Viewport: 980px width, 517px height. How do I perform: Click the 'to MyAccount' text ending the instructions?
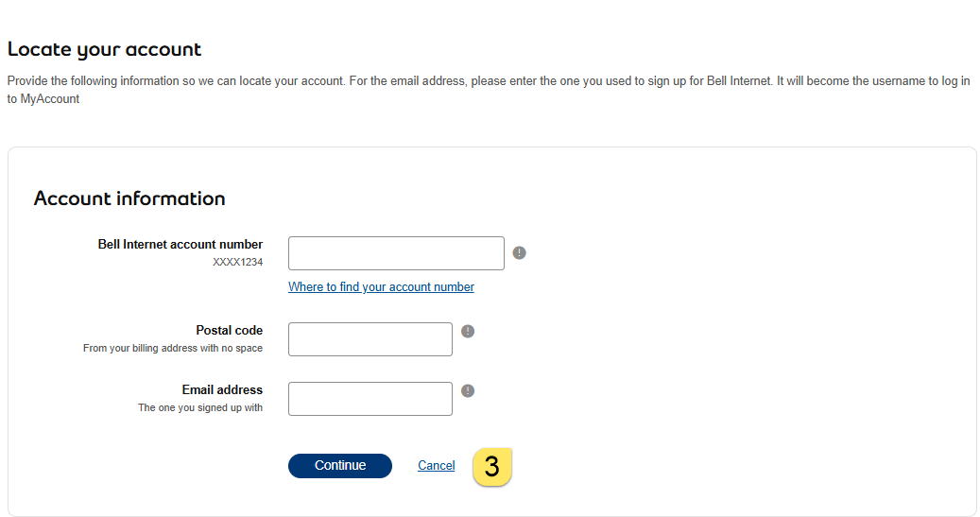point(43,98)
